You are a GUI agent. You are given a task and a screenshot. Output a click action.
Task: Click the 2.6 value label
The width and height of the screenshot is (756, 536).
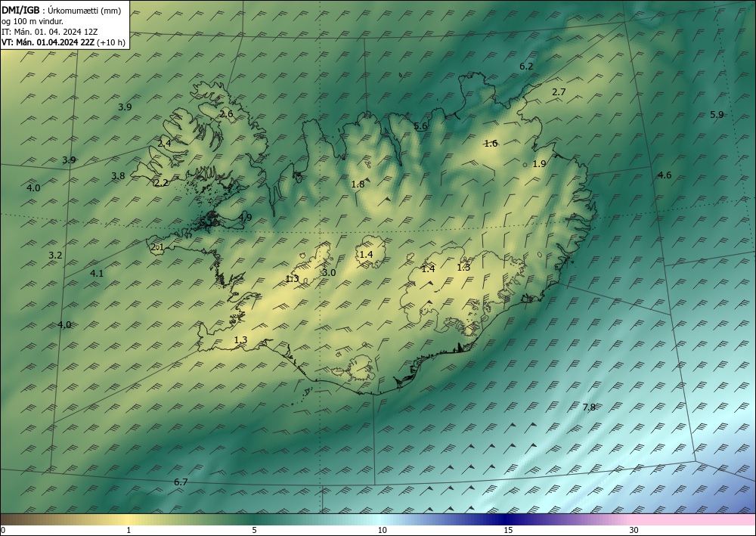226,114
